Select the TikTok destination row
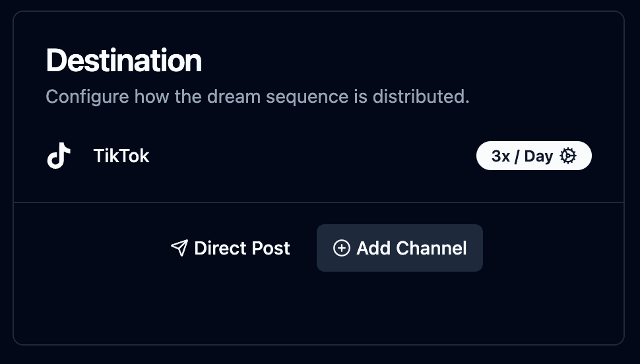 pyautogui.click(x=319, y=156)
